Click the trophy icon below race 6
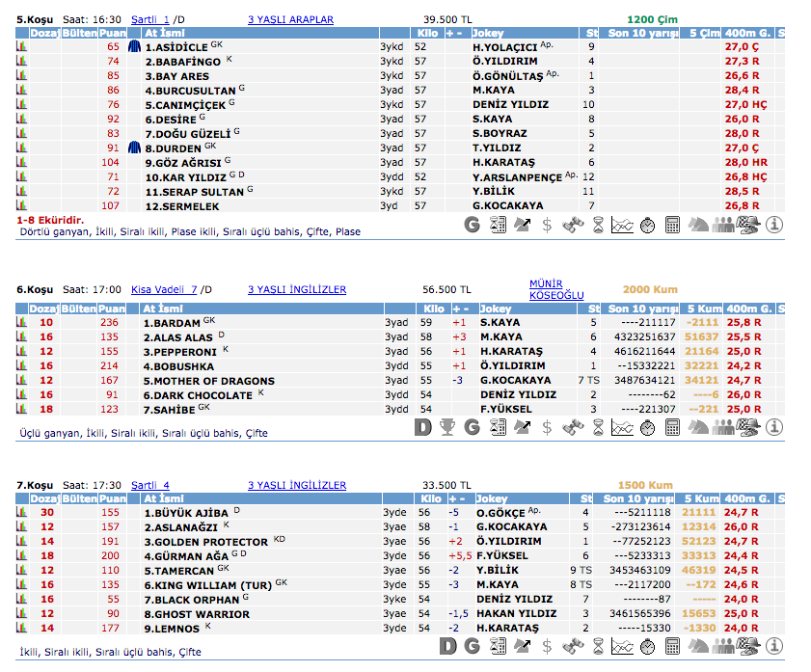 [x=446, y=426]
